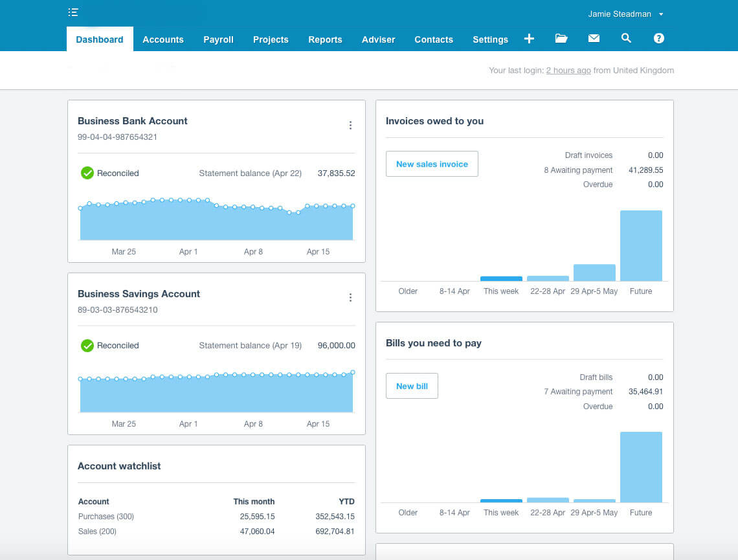Click the 29 Apr-5 May invoices bar

[x=594, y=273]
